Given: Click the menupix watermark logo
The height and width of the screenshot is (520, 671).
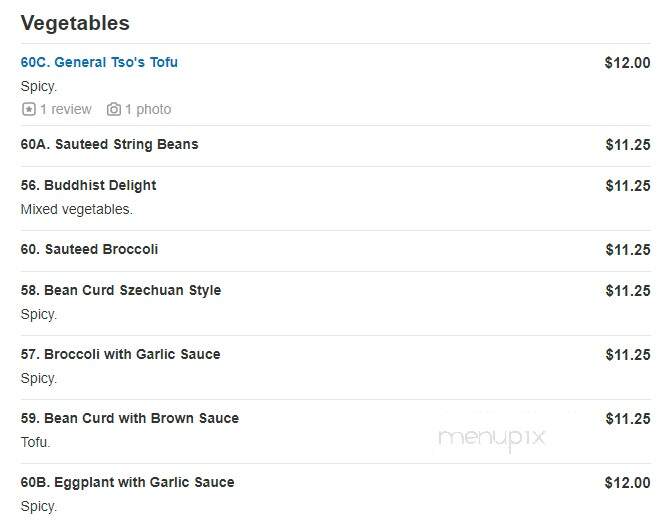Looking at the screenshot, I should (x=492, y=439).
